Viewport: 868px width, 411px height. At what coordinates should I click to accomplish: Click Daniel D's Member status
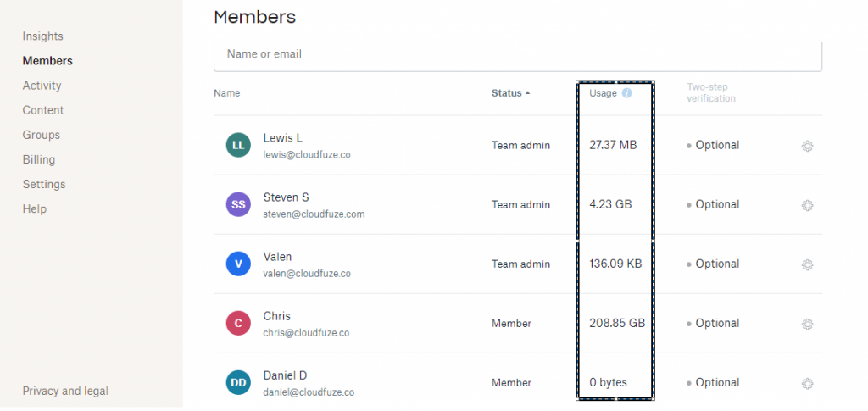(x=511, y=382)
